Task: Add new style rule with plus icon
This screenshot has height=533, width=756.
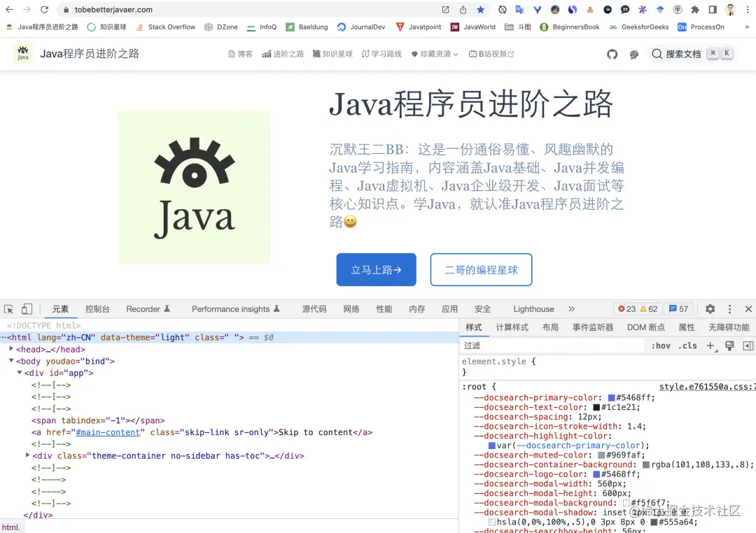Action: click(710, 346)
